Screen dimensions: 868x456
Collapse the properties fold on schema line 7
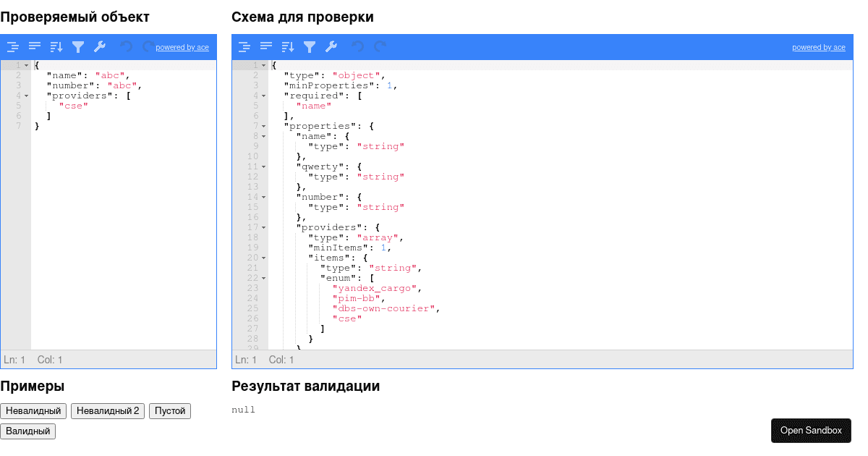pos(263,126)
